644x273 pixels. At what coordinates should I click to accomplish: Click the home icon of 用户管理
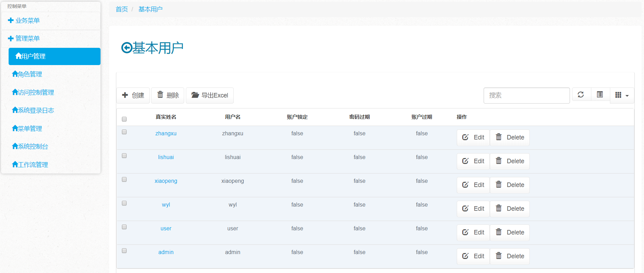point(18,56)
